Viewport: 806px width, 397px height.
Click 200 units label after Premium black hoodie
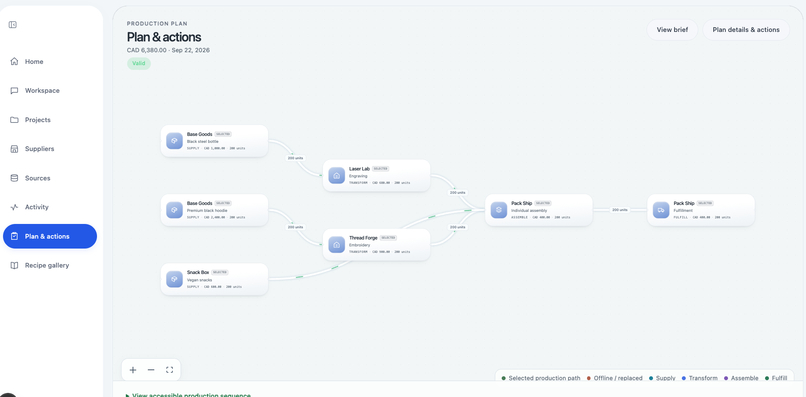click(296, 227)
